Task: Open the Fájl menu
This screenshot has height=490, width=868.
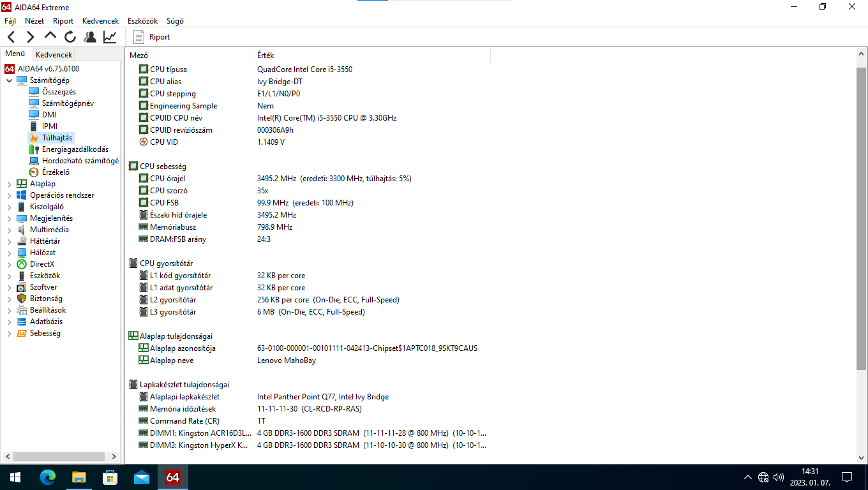Action: [10, 21]
